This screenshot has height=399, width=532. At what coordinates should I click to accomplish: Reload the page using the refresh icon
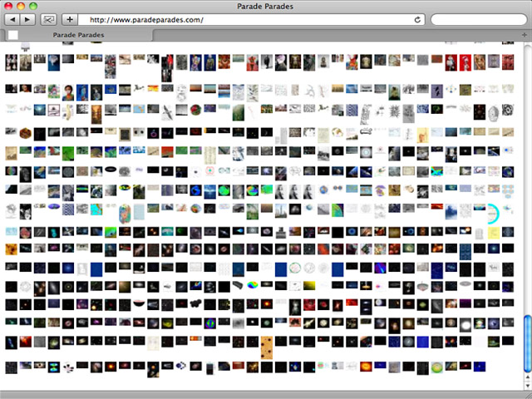(x=417, y=20)
